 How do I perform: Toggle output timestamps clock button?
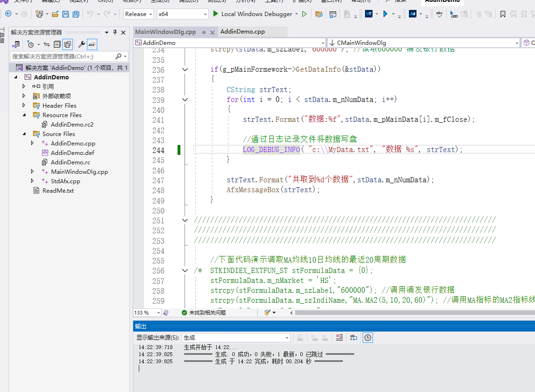pyautogui.click(x=368, y=338)
